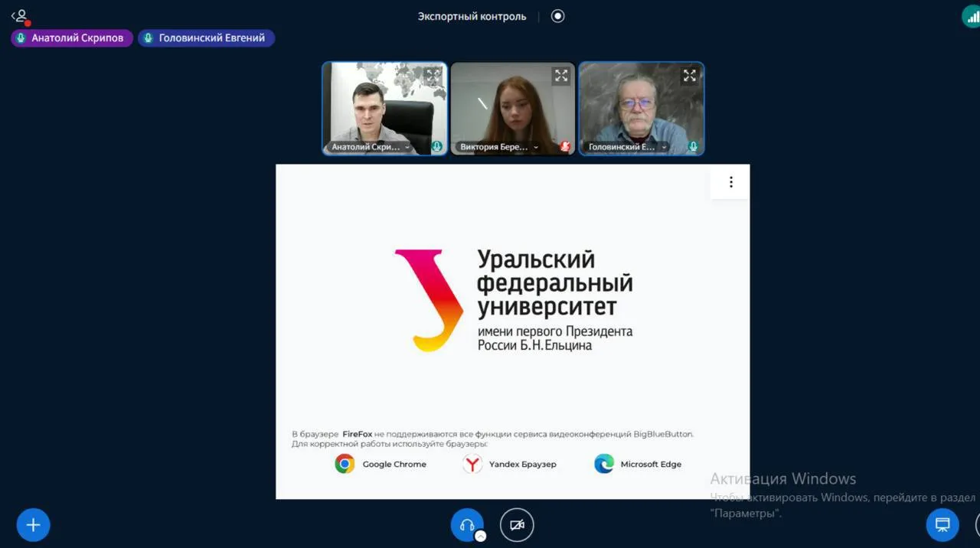
Task: Fullscreen Головинский's webcam video
Action: pyautogui.click(x=690, y=75)
